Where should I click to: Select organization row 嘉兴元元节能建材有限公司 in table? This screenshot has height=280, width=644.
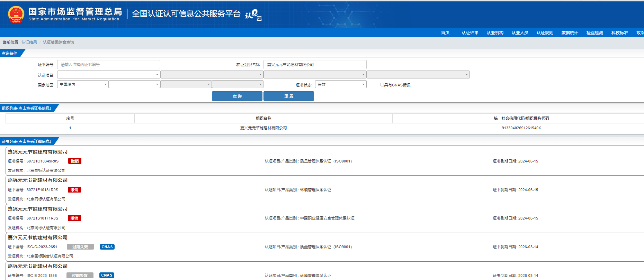click(x=263, y=128)
